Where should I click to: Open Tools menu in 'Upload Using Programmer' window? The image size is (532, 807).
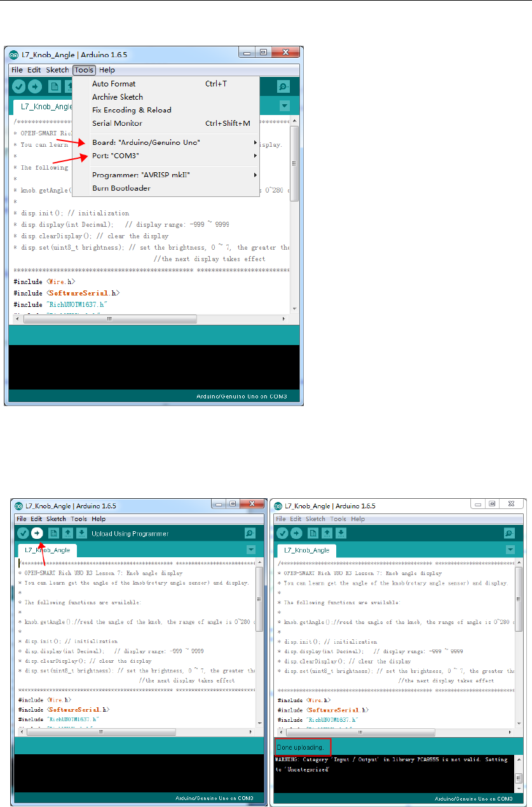79,519
